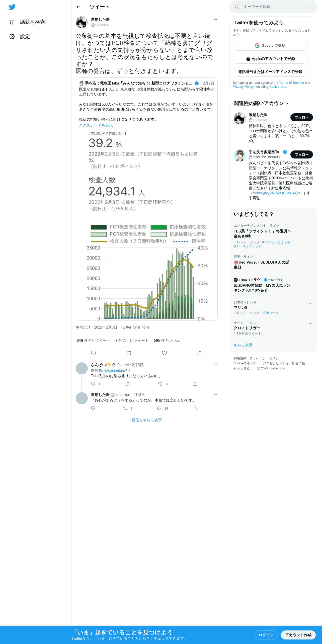The height and width of the screenshot is (644, 322).
Task: Open options for クロノトリガー trend
Action: [x=310, y=324]
